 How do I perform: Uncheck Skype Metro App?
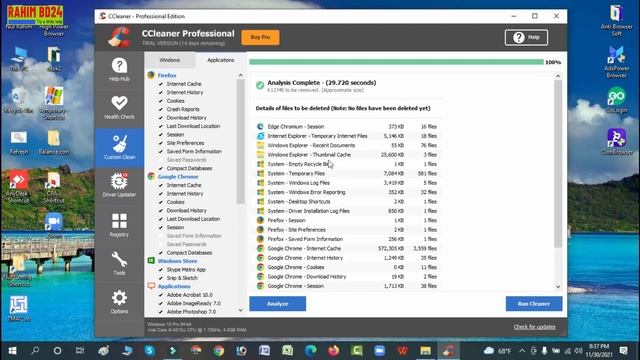click(x=161, y=270)
